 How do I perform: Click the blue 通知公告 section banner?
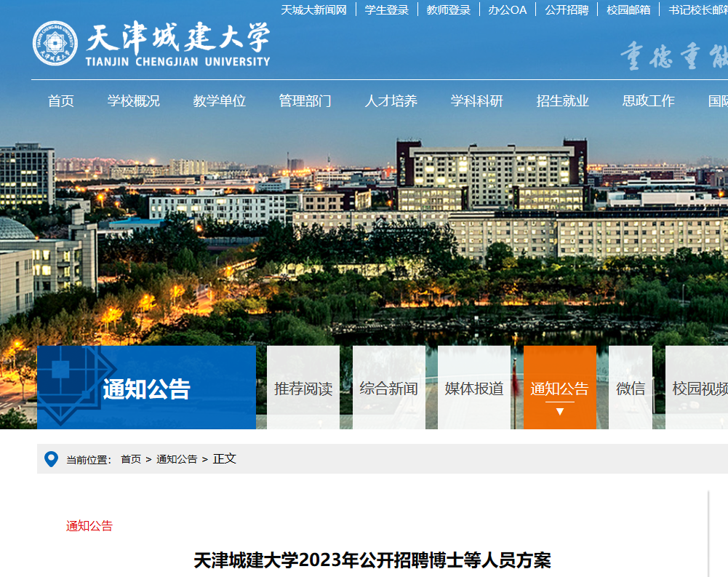(146, 387)
